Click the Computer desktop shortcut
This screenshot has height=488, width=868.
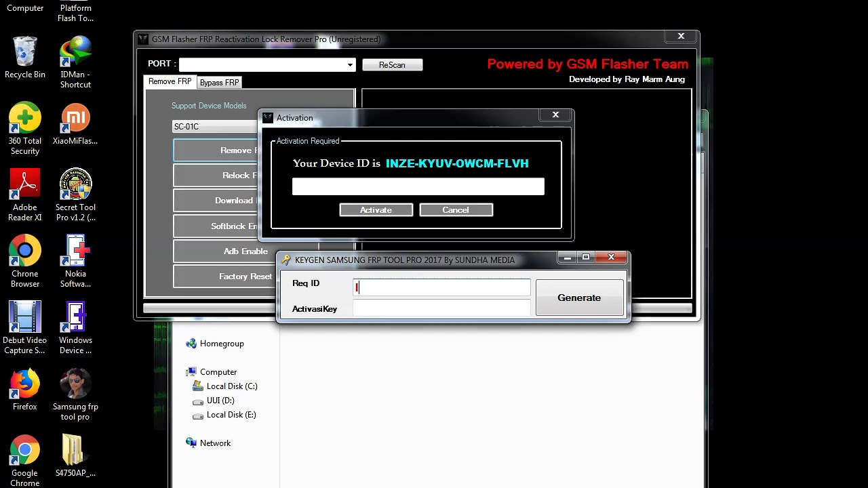[25, 7]
